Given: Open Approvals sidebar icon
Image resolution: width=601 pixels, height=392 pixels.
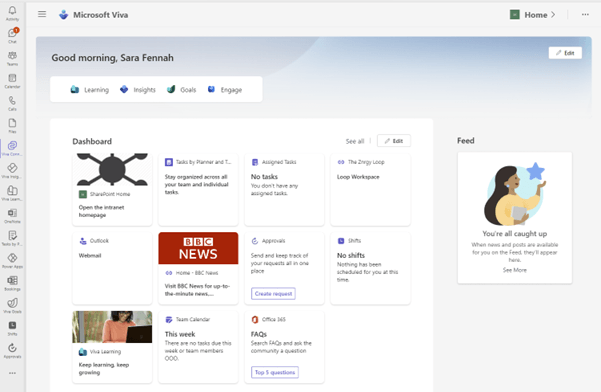Looking at the screenshot, I should coord(12,350).
